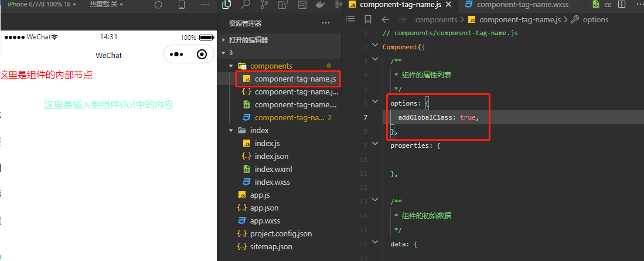Image resolution: width=644 pixels, height=261 pixels.
Task: Fold the data block at line 16
Action: [x=374, y=242]
